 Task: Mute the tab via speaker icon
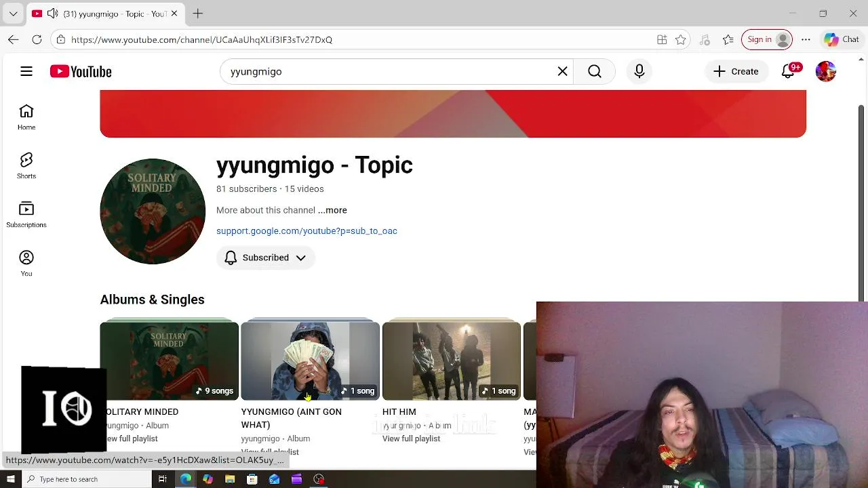click(52, 14)
